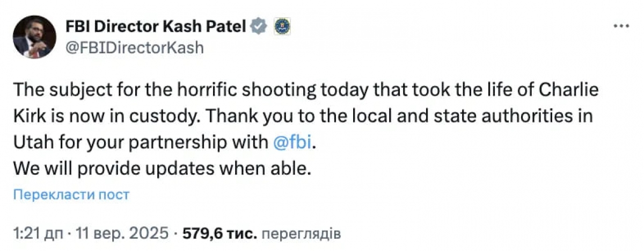Open the 579,6 тис. view count
Screen dimensions: 644x251
click(221, 234)
